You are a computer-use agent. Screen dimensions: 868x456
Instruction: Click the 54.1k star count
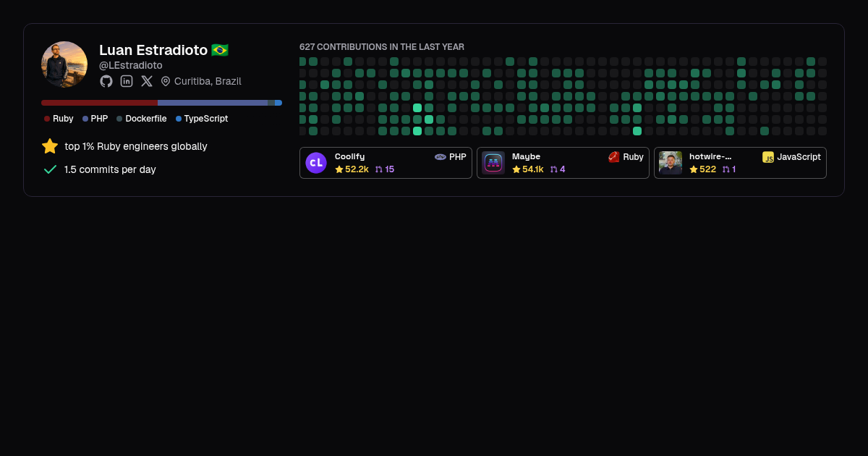pos(533,169)
